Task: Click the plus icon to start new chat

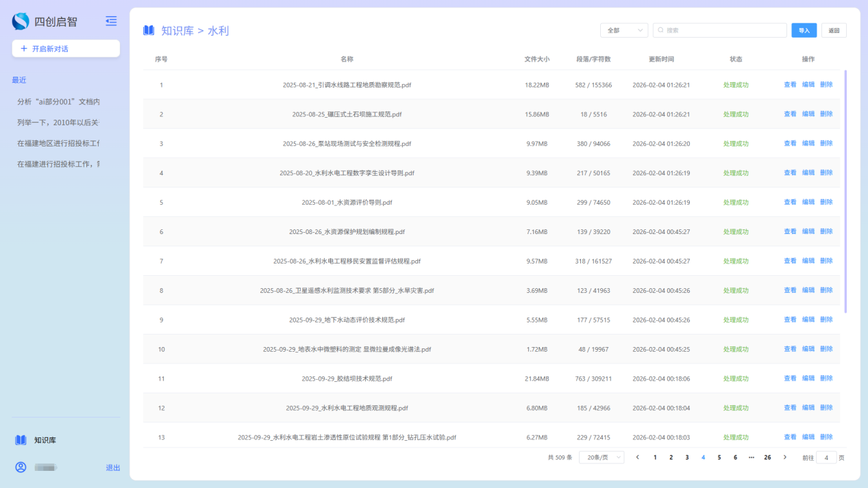Action: coord(24,49)
